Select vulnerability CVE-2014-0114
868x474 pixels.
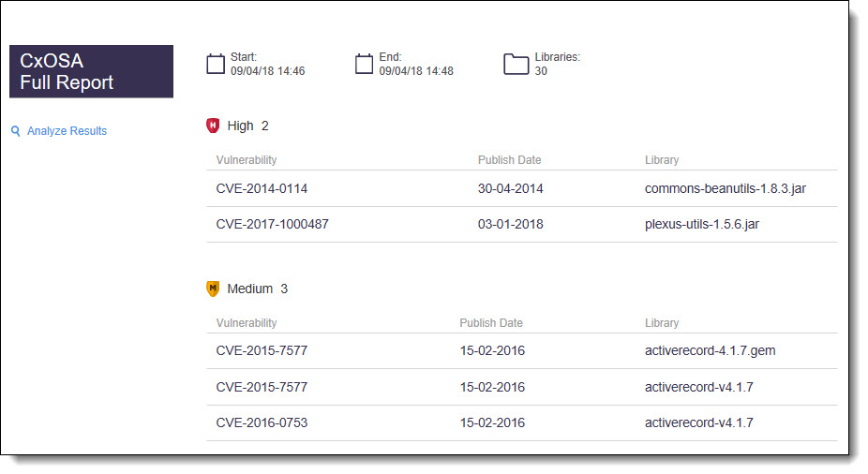[262, 188]
